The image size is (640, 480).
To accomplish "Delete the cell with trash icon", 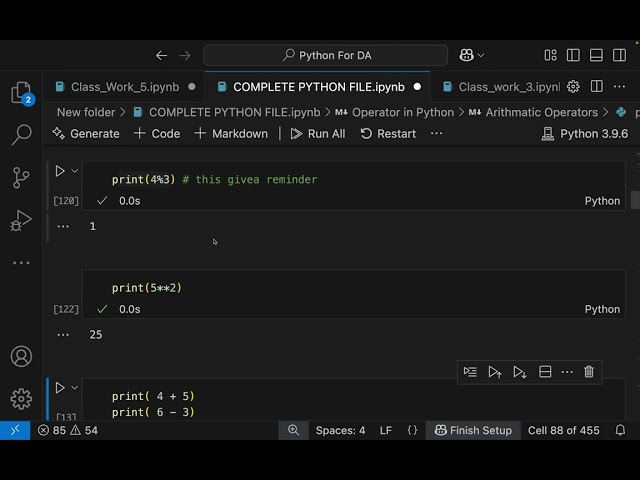I will 589,372.
